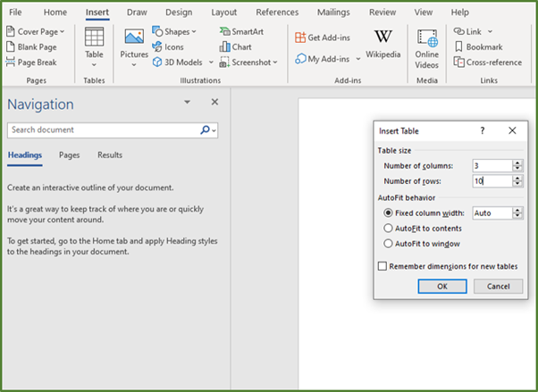The image size is (538, 392).
Task: Expand the Link dropdown arrow
Action: pos(490,31)
